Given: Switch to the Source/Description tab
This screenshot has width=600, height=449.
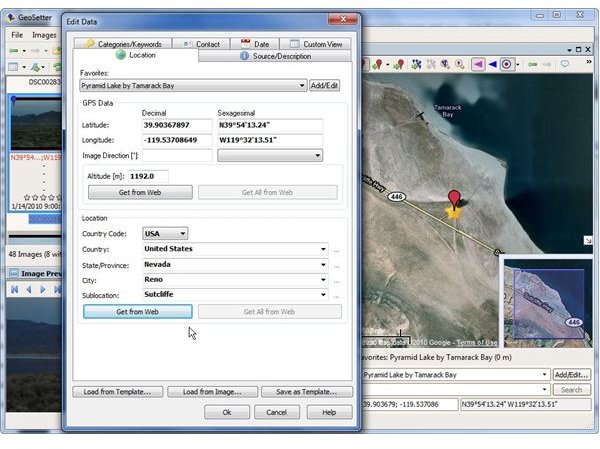Looking at the screenshot, I should tap(275, 56).
